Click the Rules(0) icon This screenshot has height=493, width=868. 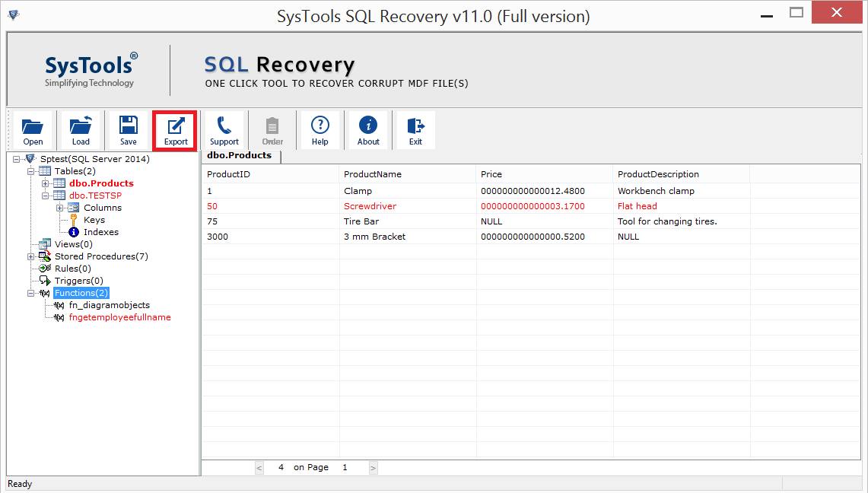point(45,269)
